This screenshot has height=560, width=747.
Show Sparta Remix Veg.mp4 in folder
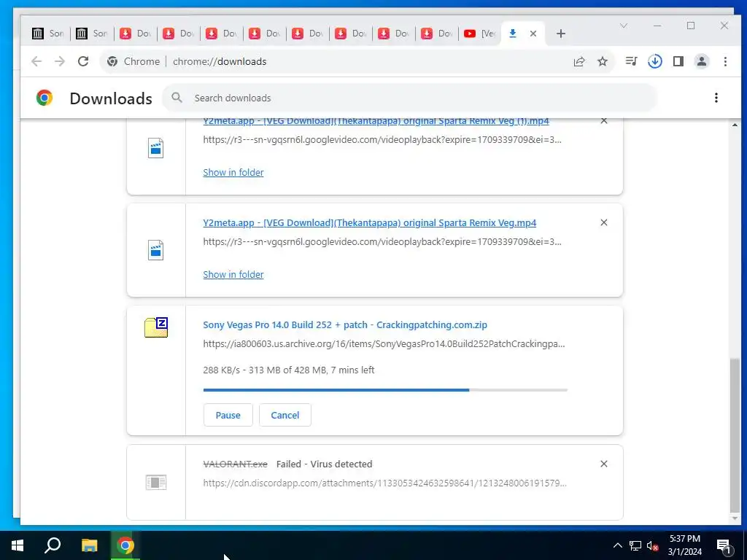tap(233, 274)
